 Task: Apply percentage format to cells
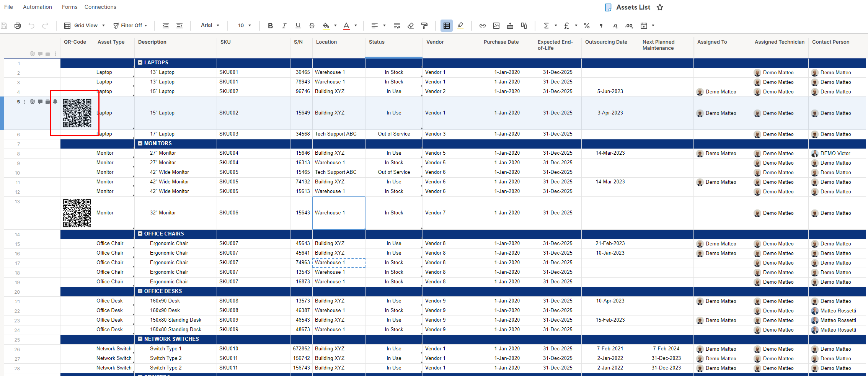coord(587,26)
